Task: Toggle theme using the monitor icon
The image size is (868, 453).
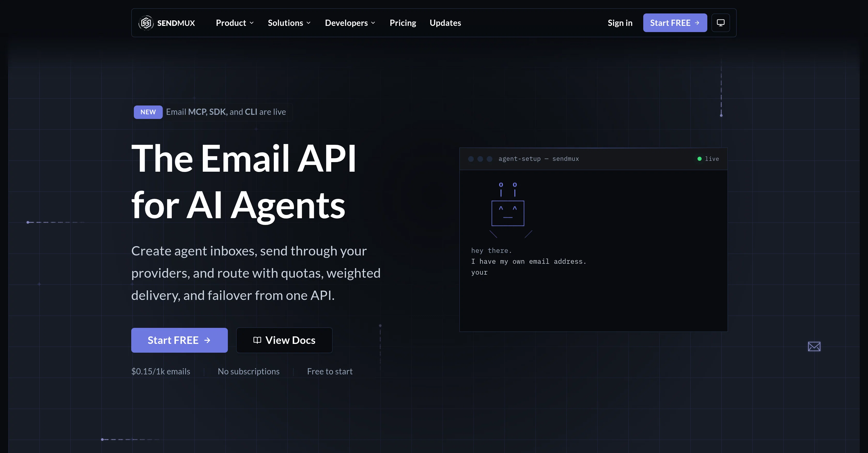Action: pyautogui.click(x=720, y=23)
